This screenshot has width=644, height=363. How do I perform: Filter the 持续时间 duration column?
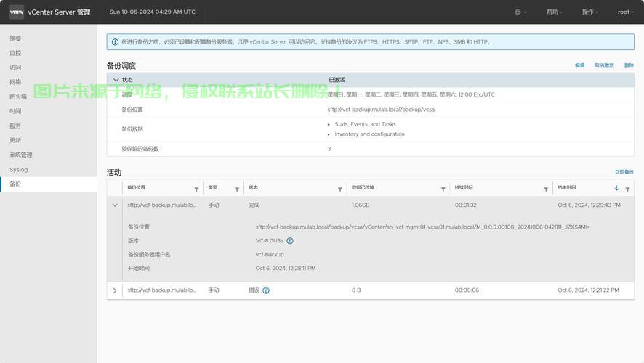(546, 189)
